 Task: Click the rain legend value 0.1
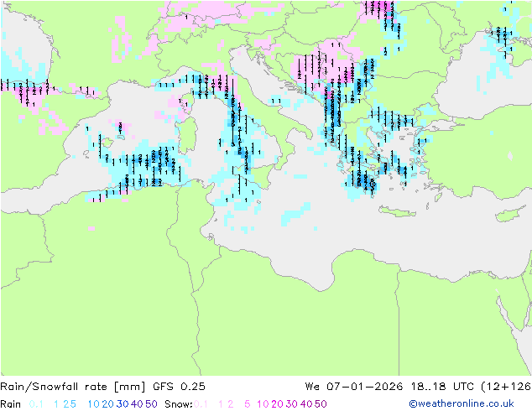click(x=36, y=404)
